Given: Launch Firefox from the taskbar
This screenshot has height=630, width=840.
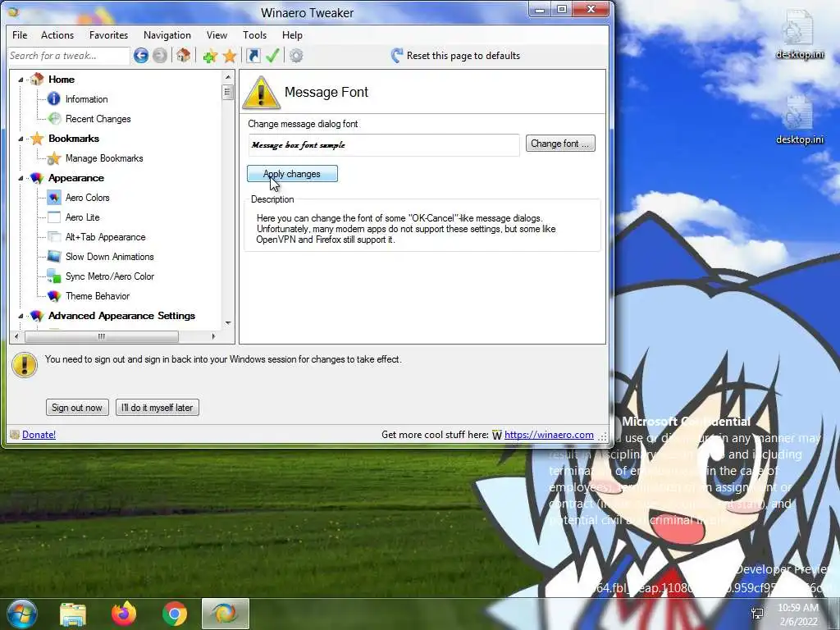Looking at the screenshot, I should (x=124, y=614).
